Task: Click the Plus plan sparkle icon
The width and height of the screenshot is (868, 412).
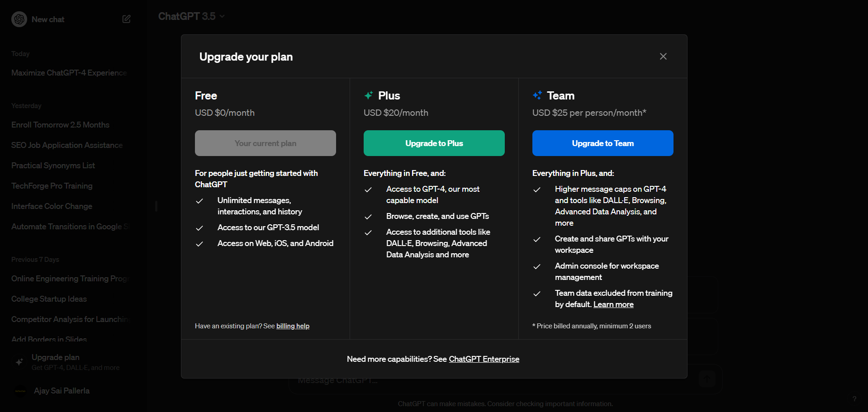Action: 369,95
